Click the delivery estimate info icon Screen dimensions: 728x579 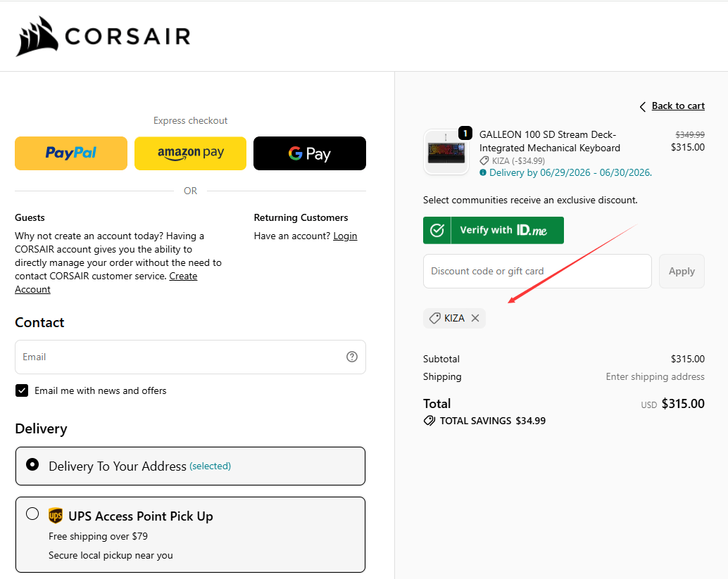coord(483,172)
